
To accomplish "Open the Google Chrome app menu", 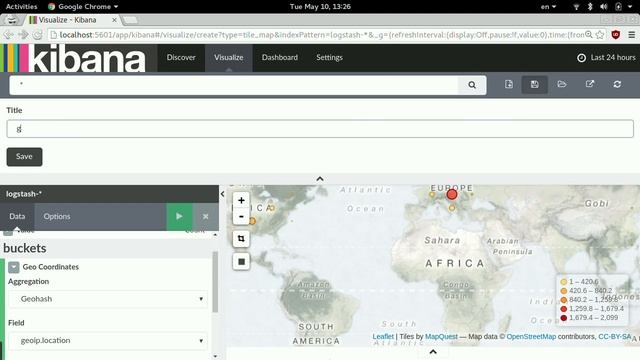I will 83,7.
